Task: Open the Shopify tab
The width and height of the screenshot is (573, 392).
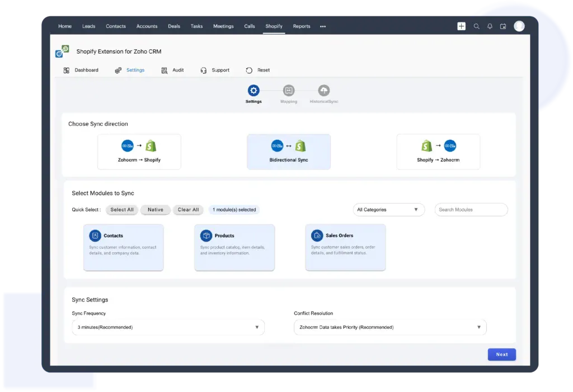Action: point(274,26)
